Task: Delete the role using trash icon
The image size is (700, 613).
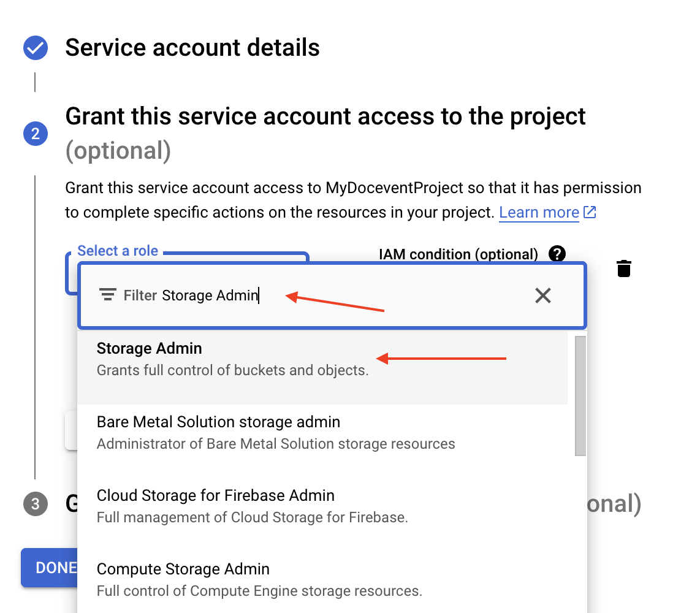Action: [623, 268]
